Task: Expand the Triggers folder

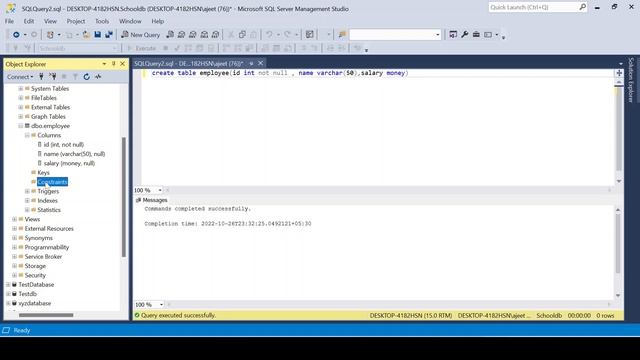Action: tap(27, 191)
